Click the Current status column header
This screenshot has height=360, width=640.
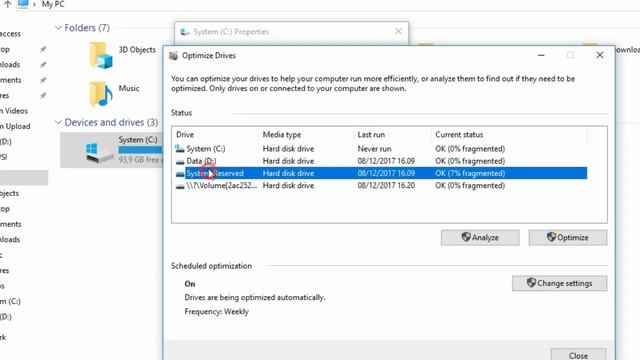click(509, 134)
